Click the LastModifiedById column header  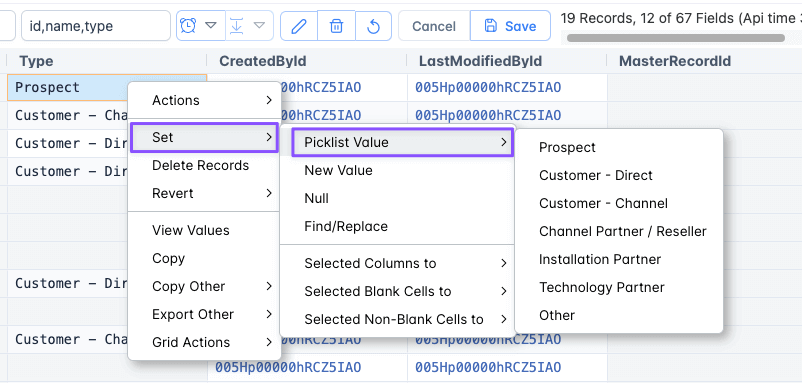506,61
